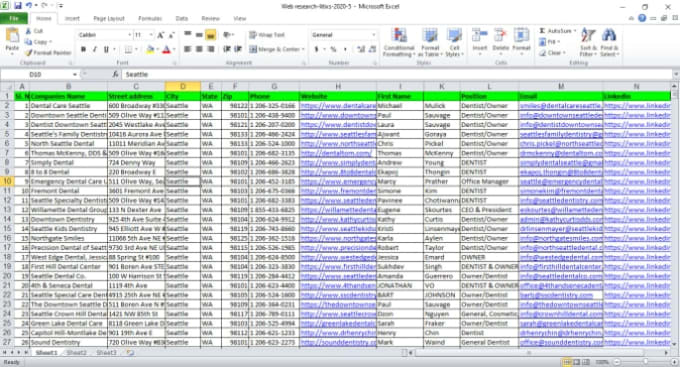The width and height of the screenshot is (680, 367).
Task: Click the fx Insert Function icon
Action: (x=115, y=75)
